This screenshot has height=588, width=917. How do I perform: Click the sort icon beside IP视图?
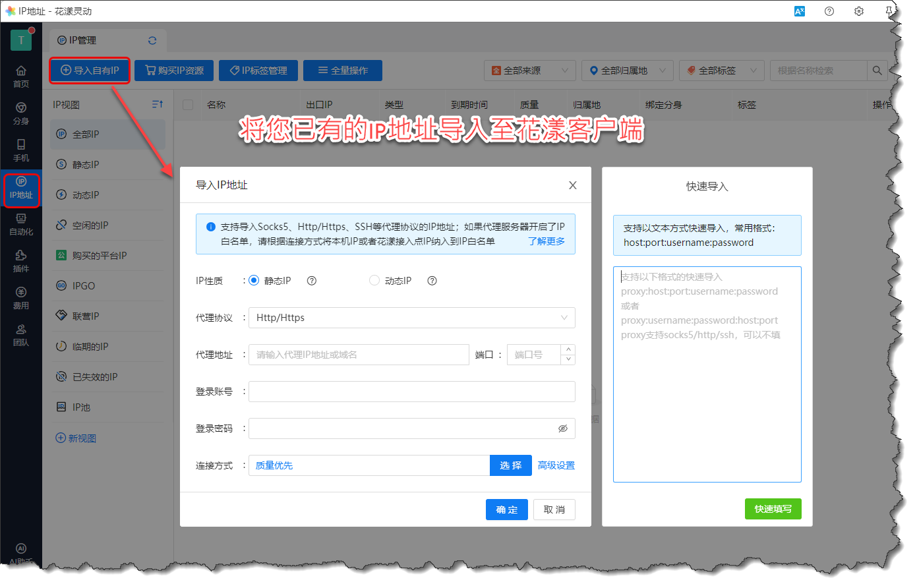[x=158, y=105]
